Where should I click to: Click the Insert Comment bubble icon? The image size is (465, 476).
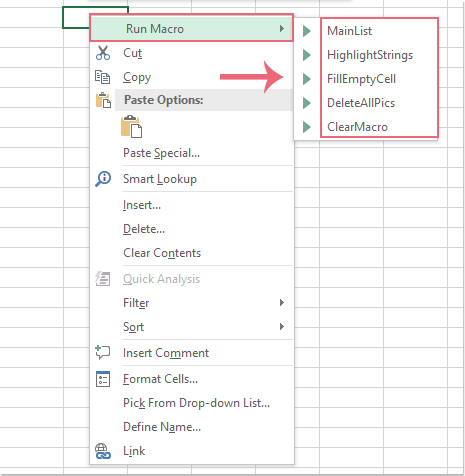click(x=103, y=352)
